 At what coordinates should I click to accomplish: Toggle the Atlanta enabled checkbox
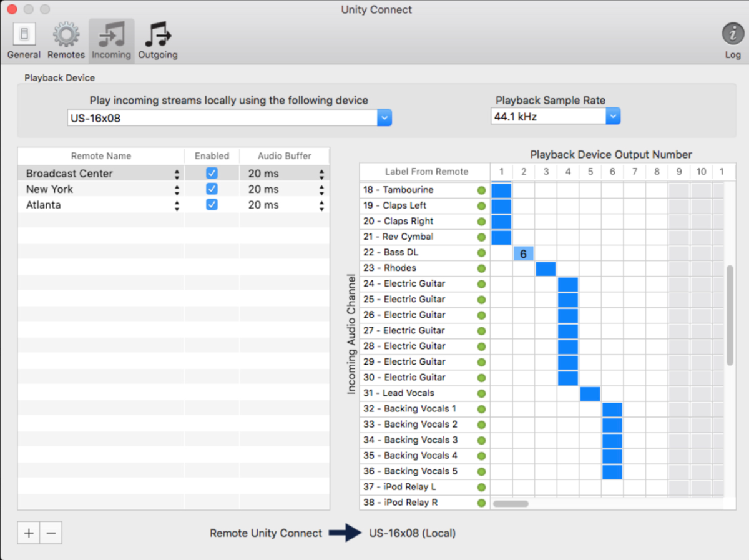[x=212, y=205]
